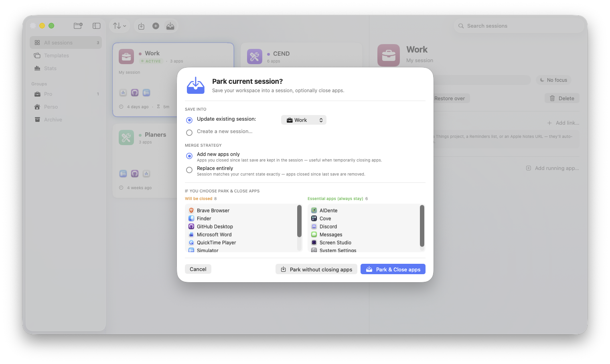Click the large Work icon in detail panel

coord(389,55)
